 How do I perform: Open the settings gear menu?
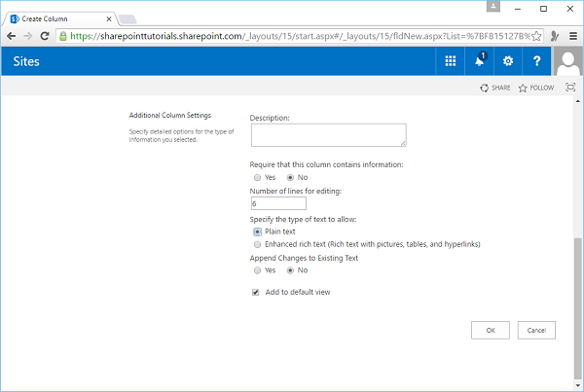(507, 60)
